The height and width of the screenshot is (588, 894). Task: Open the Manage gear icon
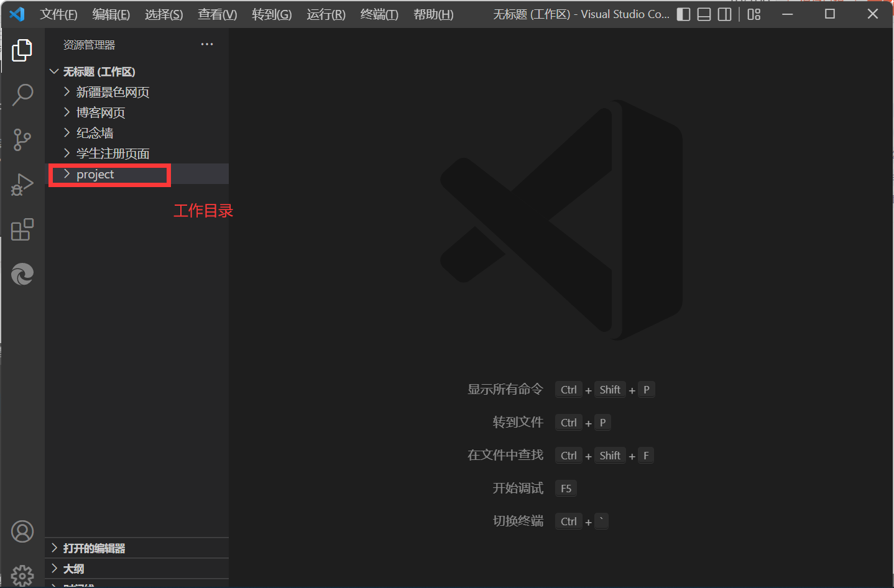click(22, 576)
